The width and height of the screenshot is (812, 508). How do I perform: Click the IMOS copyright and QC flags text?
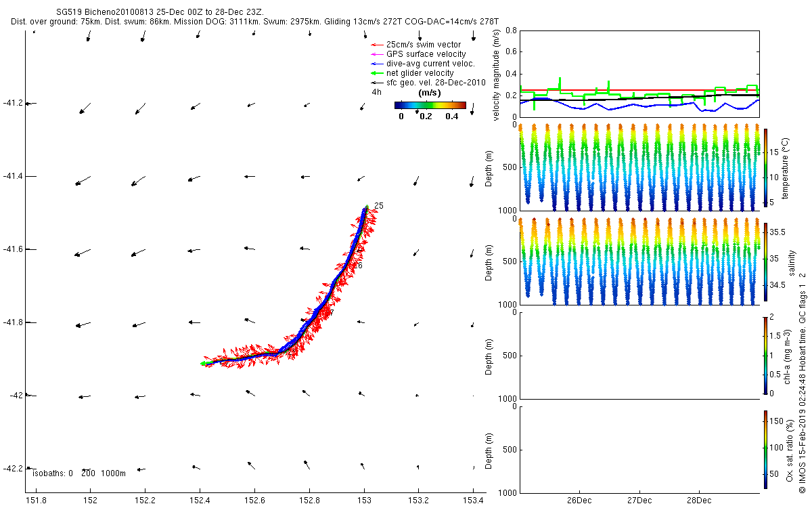point(803,383)
